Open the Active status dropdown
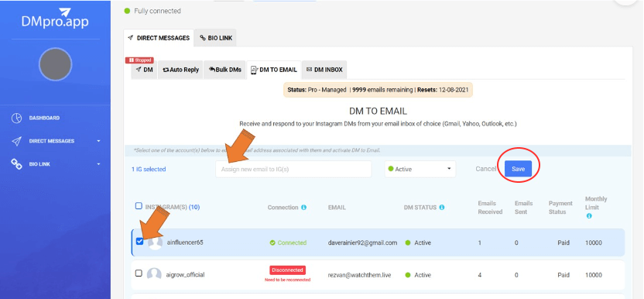 click(420, 169)
